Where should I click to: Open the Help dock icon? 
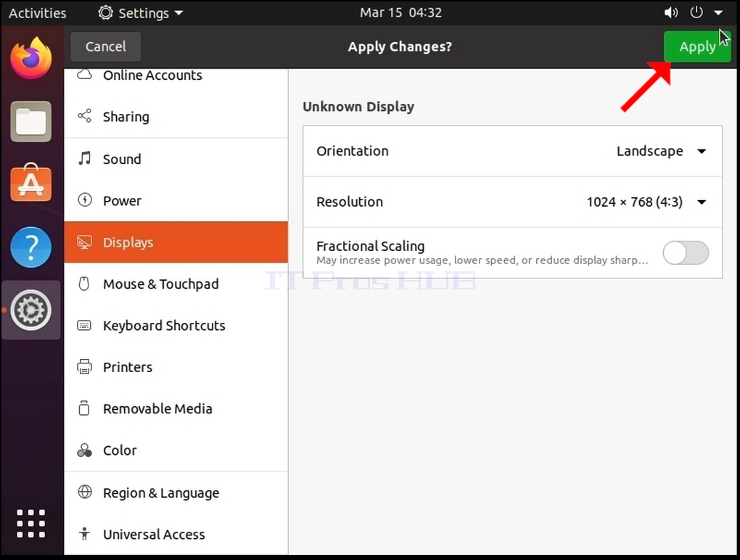point(31,247)
